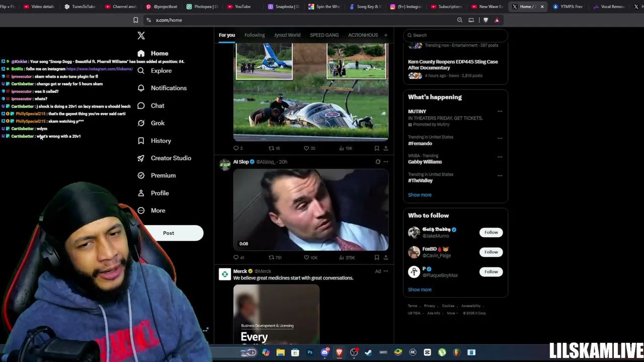Open Steam from the taskbar
644x362 pixels.
click(368, 352)
